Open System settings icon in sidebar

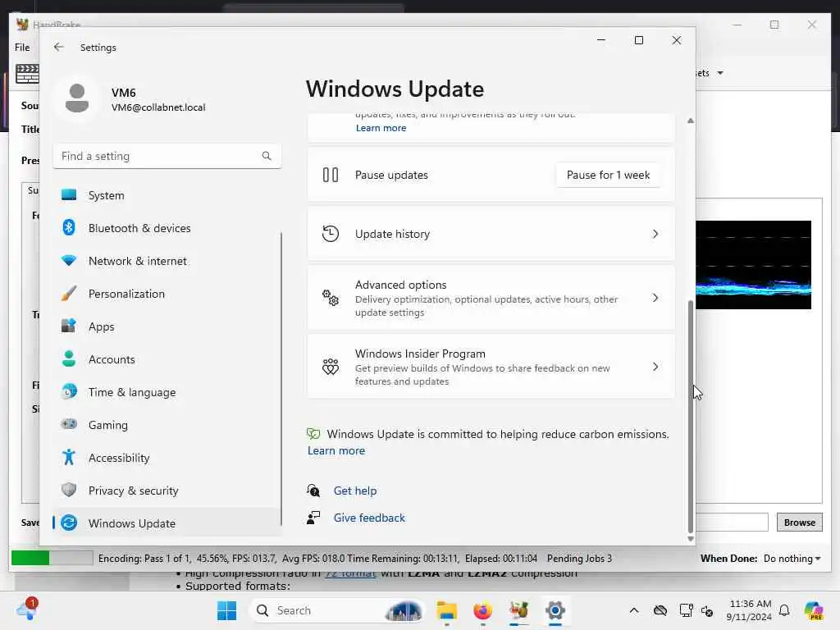(69, 195)
